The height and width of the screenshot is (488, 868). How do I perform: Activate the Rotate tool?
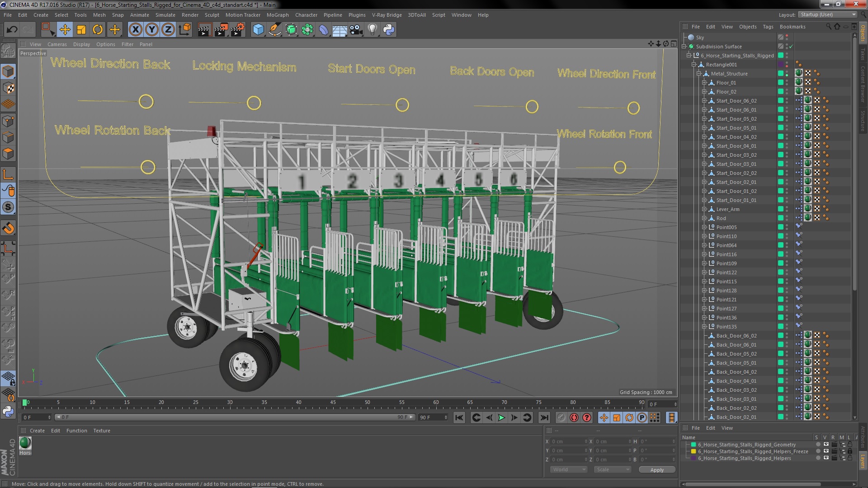click(98, 30)
